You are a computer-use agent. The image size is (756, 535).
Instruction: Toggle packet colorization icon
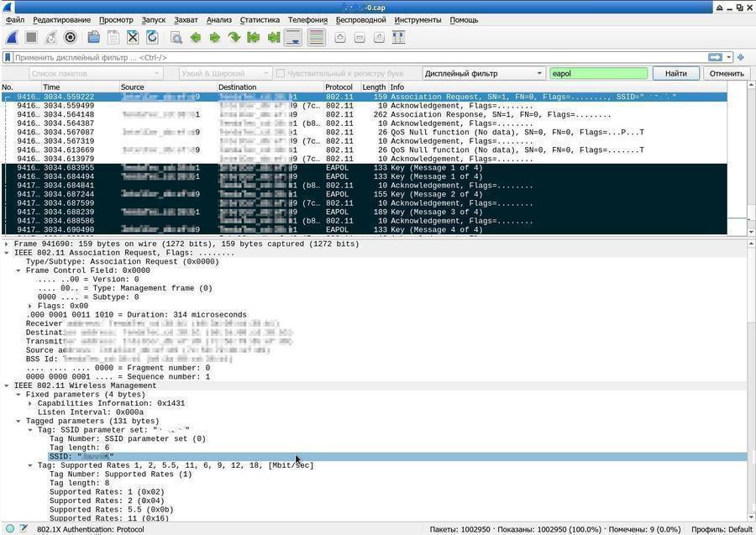click(x=317, y=38)
